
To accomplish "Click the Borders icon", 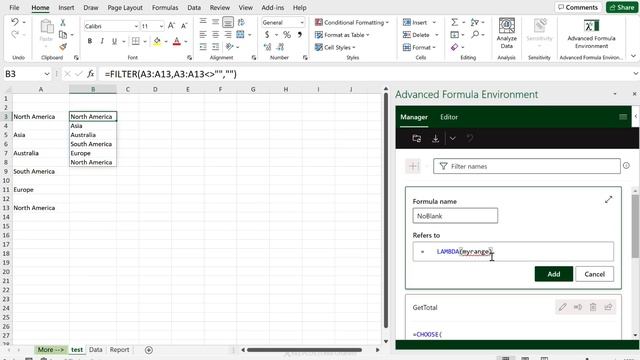I will [136, 41].
